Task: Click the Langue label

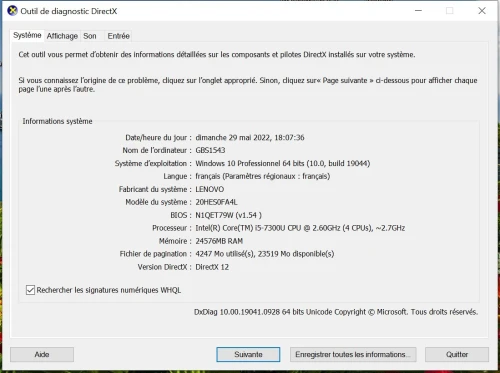Action: click(177, 176)
